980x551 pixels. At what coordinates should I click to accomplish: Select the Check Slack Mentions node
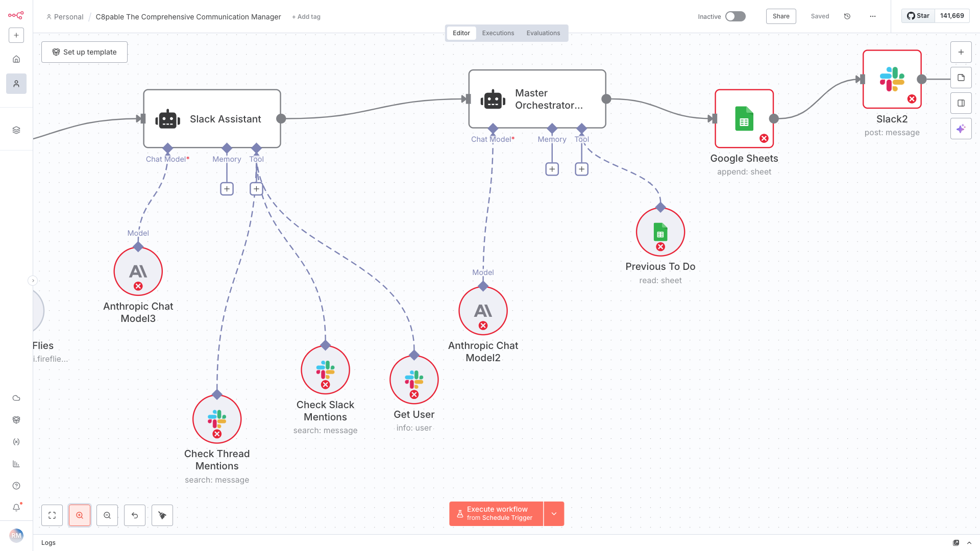[326, 370]
